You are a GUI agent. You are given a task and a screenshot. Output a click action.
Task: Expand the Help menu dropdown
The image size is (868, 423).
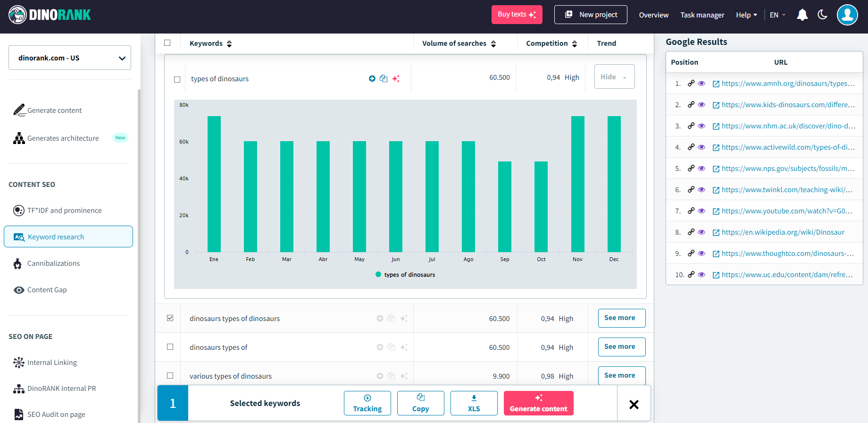pos(746,15)
